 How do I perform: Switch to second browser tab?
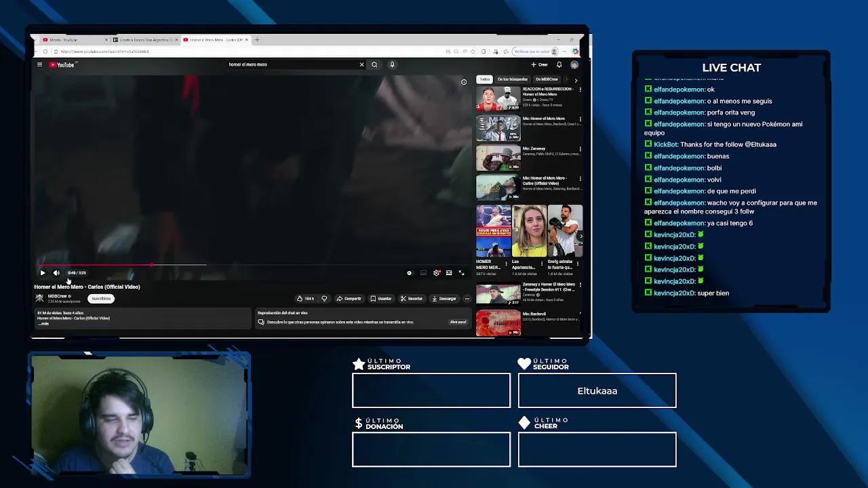pyautogui.click(x=144, y=40)
